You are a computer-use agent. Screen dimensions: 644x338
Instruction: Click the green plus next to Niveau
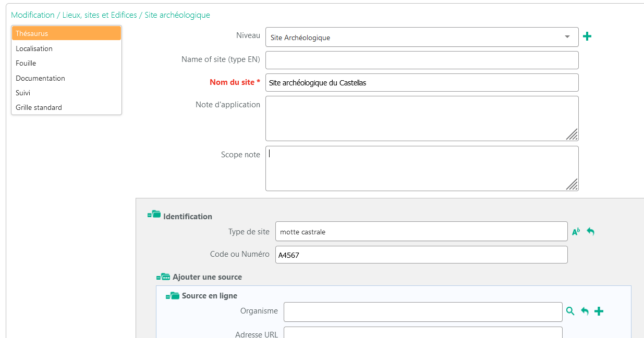587,36
